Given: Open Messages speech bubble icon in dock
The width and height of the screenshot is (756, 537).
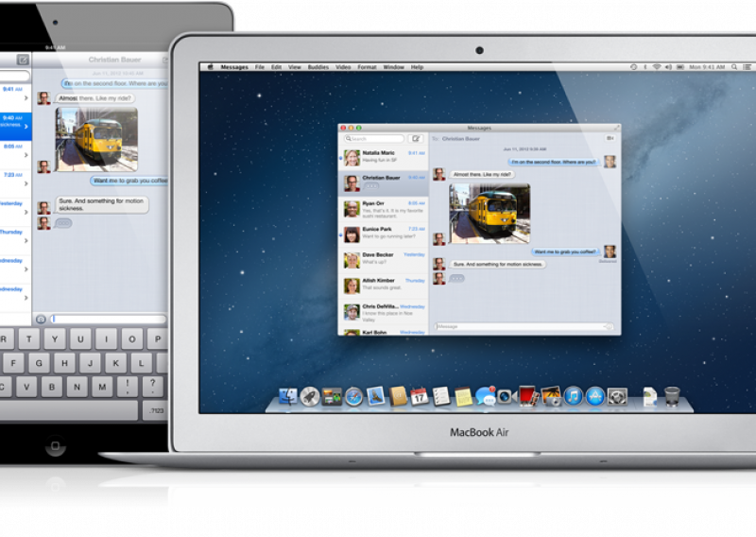Looking at the screenshot, I should (x=485, y=396).
